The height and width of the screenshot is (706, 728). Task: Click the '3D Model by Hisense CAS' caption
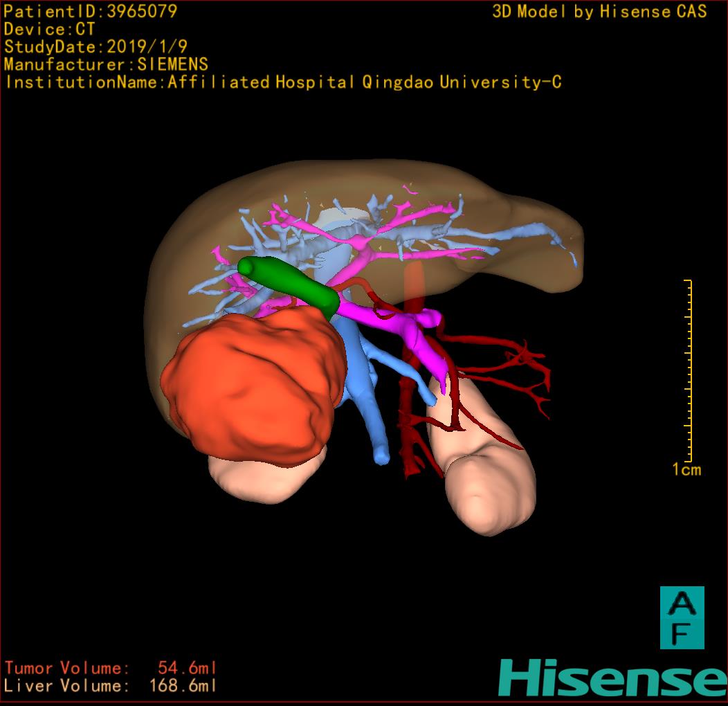pyautogui.click(x=599, y=11)
